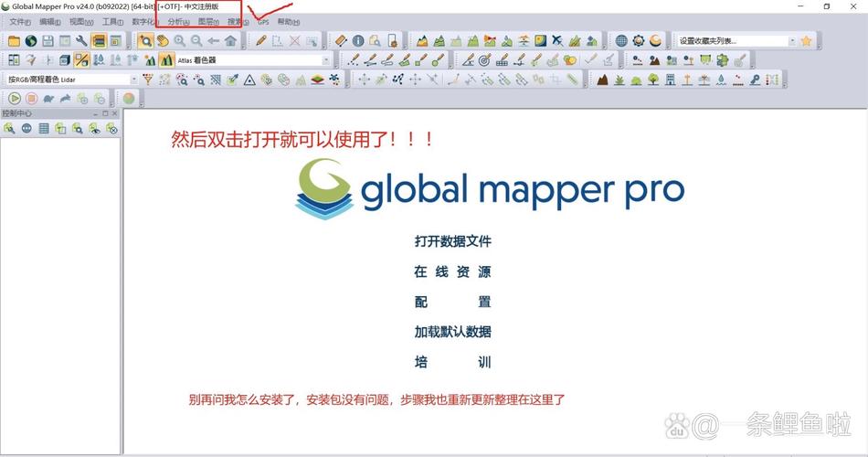This screenshot has width=868, height=457.
Task: Click the water drop feature icon
Action: pos(721,80)
